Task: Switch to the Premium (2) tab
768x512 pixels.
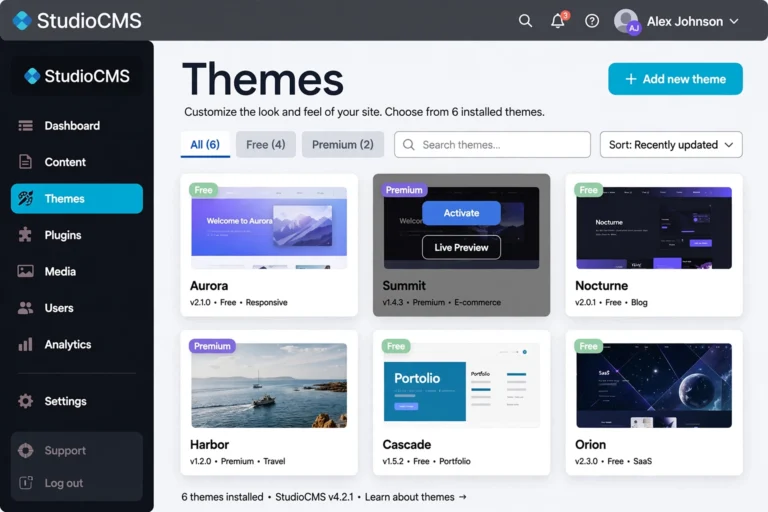Action: [x=343, y=145]
